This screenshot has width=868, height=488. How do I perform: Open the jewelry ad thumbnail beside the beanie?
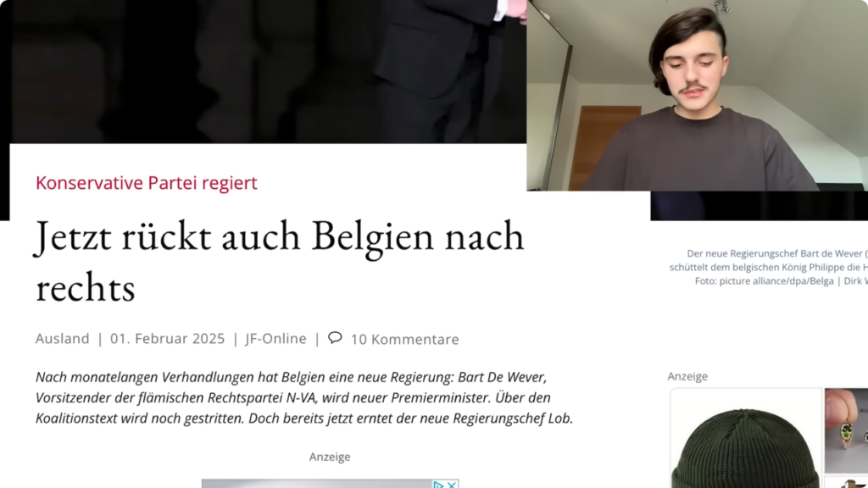847,430
